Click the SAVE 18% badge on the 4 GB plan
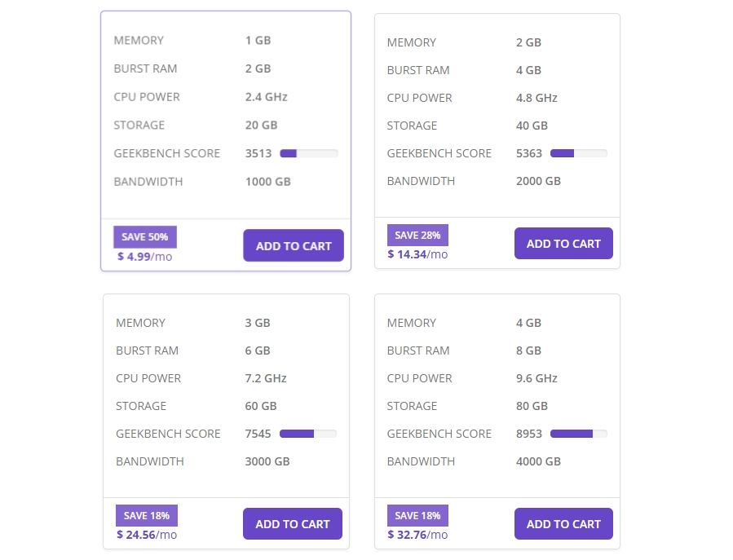Viewport: 733px width, 560px height. click(417, 515)
